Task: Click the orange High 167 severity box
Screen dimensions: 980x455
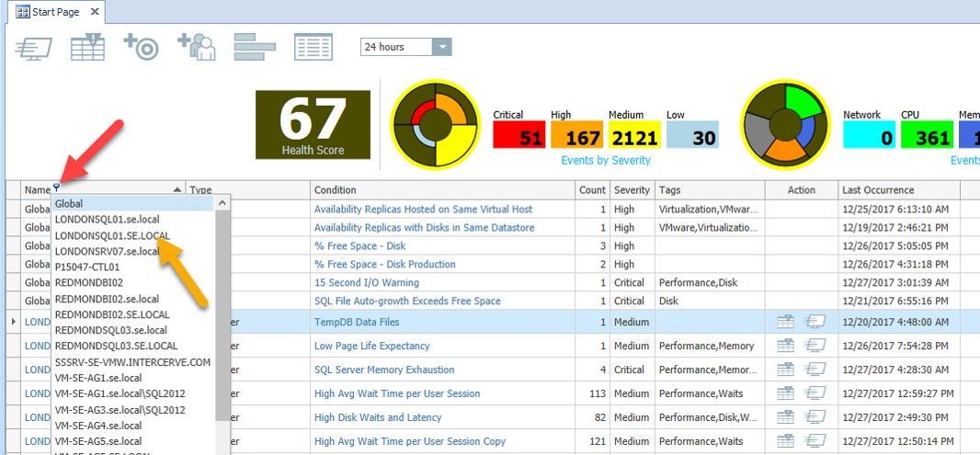Action: coord(576,134)
